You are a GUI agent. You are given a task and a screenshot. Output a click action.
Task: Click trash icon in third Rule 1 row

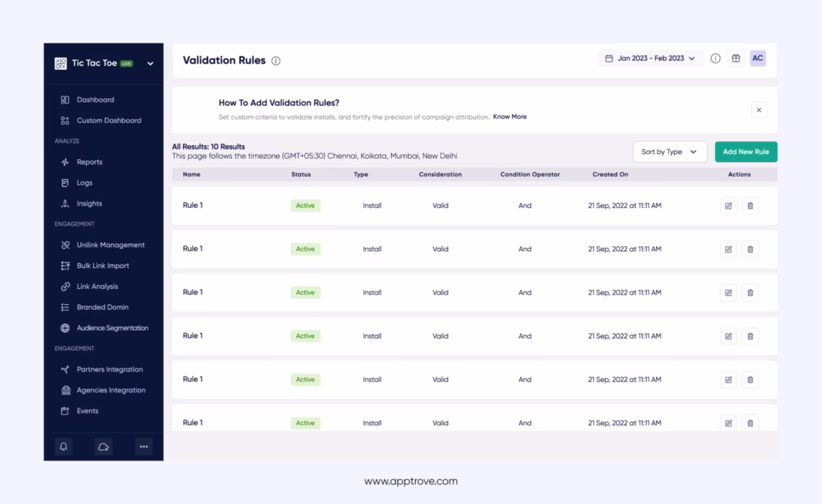pos(751,293)
